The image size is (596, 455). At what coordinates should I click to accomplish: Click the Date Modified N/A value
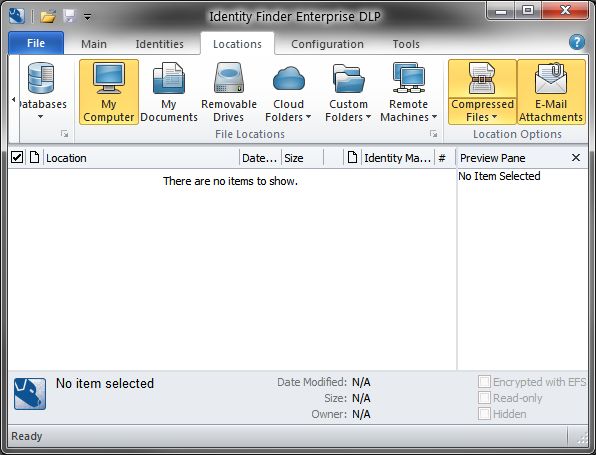click(361, 382)
